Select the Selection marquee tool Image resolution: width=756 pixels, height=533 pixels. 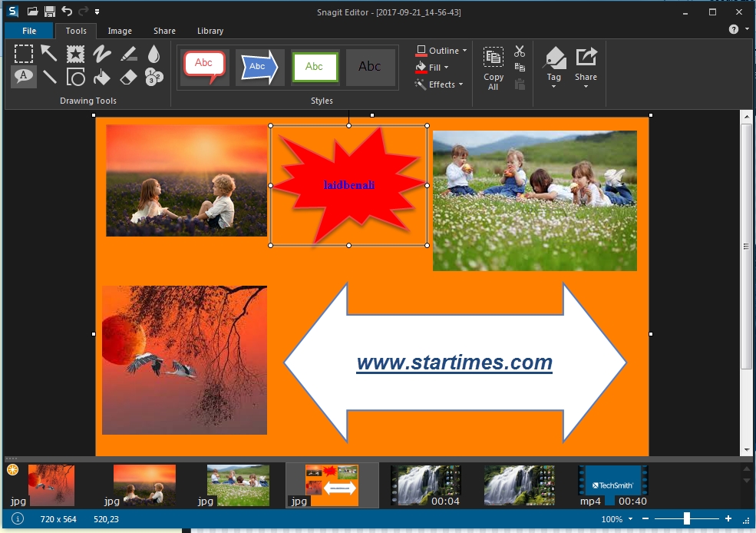pos(24,53)
